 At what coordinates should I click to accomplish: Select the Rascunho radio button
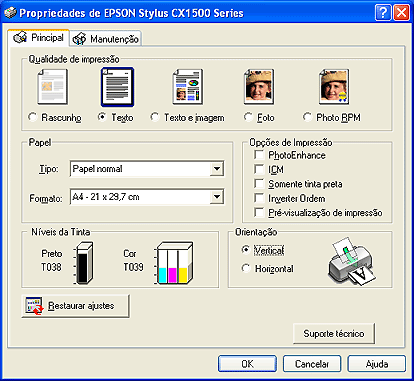pyautogui.click(x=33, y=117)
